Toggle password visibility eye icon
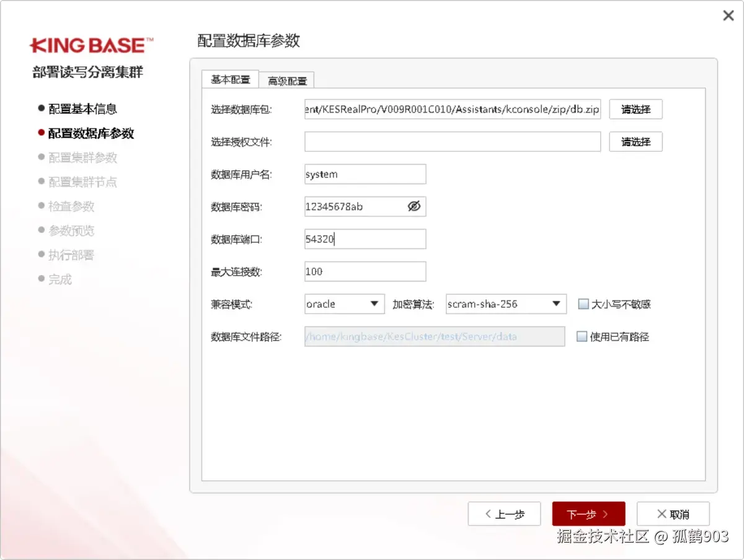Screen dimensions: 744x560 (414, 207)
